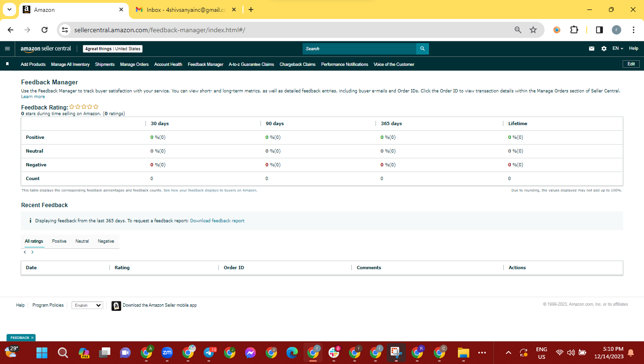Screen dimensions: 644x364
Task: Click the Windows Start button
Action: click(42, 352)
